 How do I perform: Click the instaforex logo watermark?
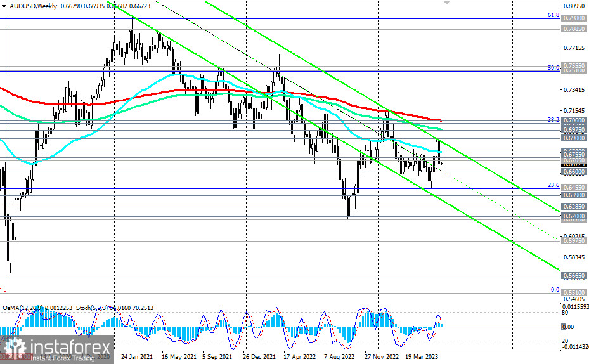(56, 349)
